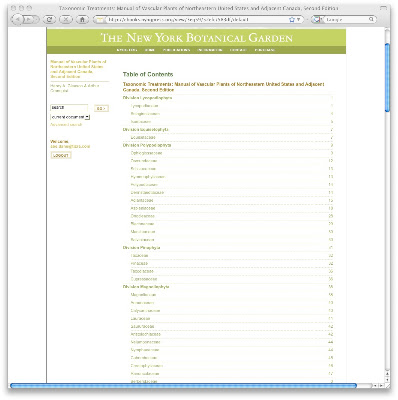Open Publications in the green navigation bar
The height and width of the screenshot is (400, 398).
click(176, 50)
